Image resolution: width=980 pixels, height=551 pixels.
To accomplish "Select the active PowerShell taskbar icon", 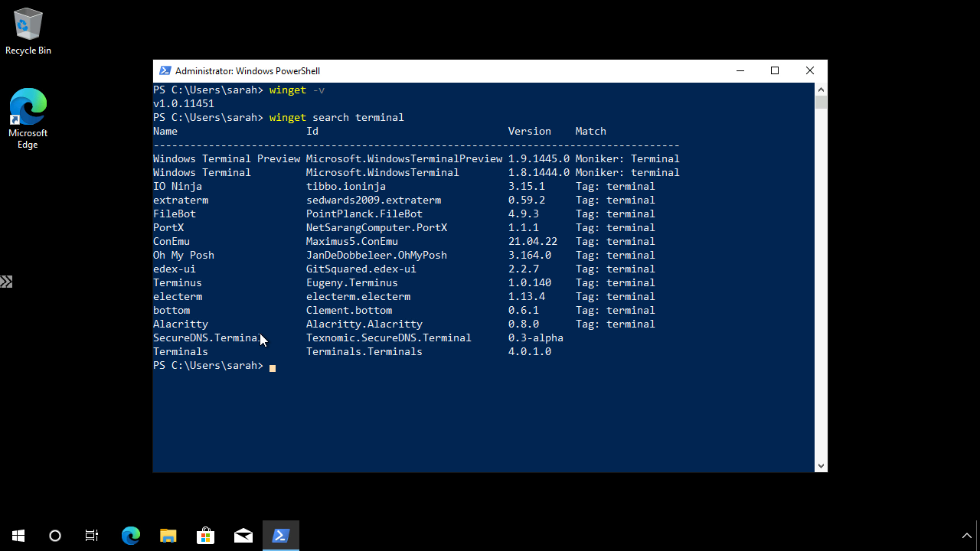I will tap(280, 535).
